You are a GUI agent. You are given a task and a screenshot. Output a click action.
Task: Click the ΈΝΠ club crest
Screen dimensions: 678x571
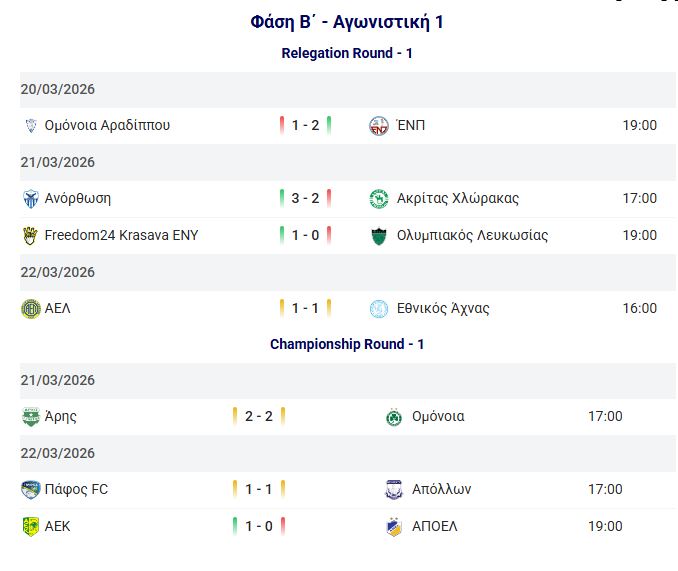(x=379, y=126)
